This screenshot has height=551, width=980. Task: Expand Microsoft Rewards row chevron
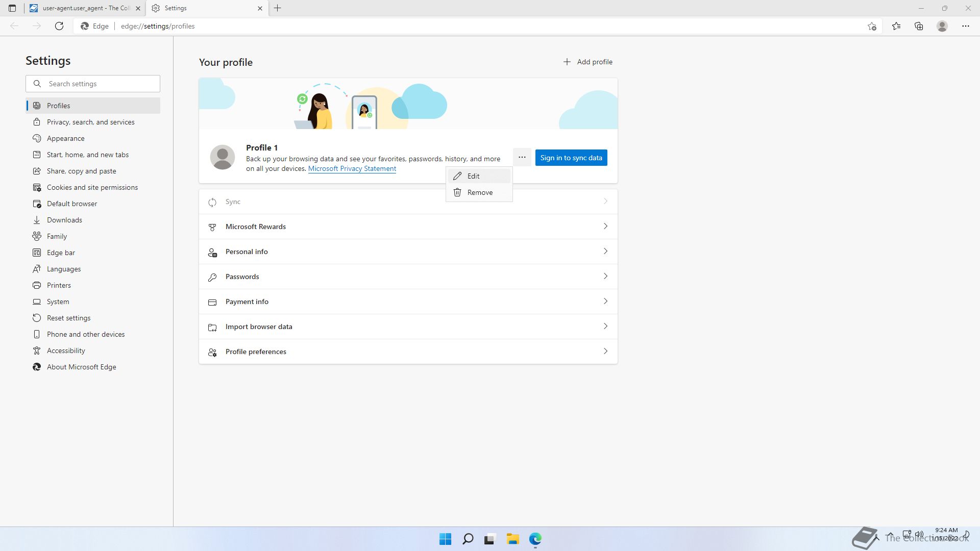[605, 227]
